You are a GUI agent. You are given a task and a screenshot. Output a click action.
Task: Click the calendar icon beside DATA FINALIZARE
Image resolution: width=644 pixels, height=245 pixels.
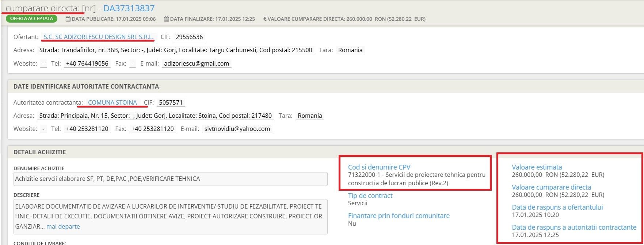click(x=167, y=19)
